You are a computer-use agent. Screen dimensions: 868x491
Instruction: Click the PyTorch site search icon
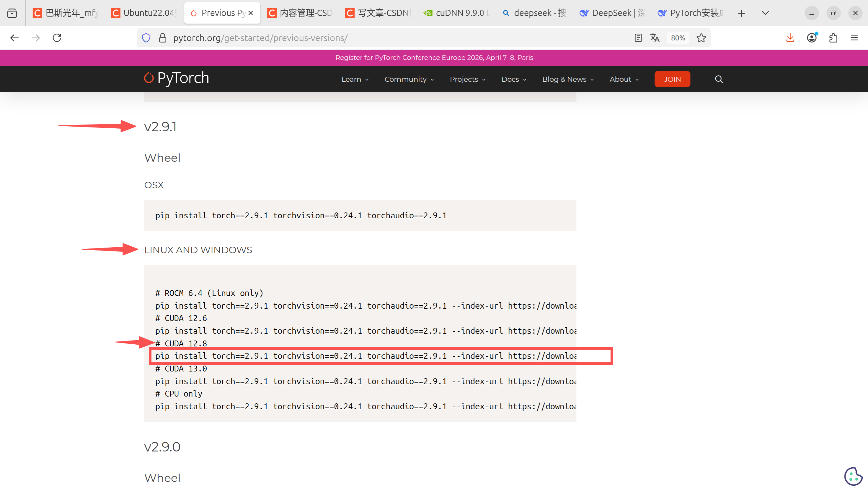pos(719,79)
